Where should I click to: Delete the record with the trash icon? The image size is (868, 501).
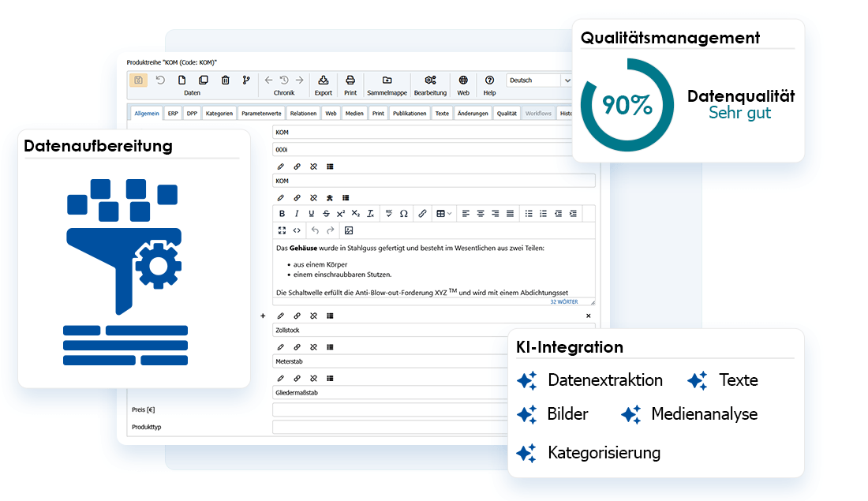[226, 80]
